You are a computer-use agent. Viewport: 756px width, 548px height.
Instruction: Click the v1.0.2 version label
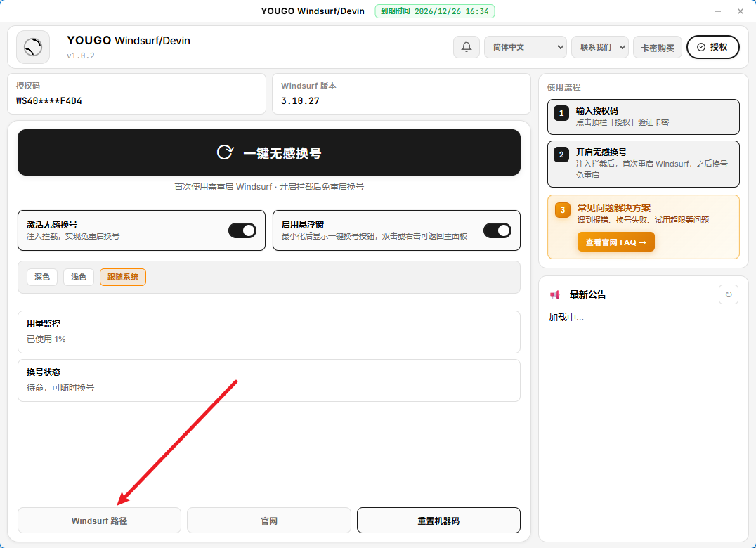[81, 56]
